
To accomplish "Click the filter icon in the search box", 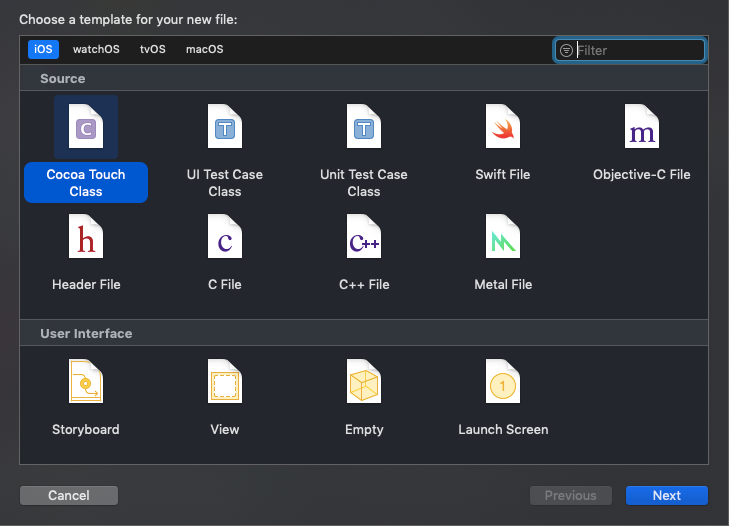I will click(x=566, y=50).
